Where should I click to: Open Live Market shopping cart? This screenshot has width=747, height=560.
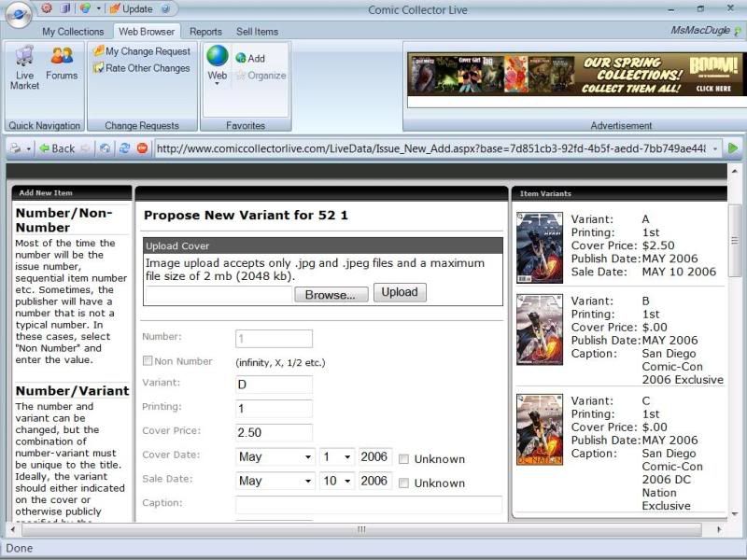coord(25,67)
